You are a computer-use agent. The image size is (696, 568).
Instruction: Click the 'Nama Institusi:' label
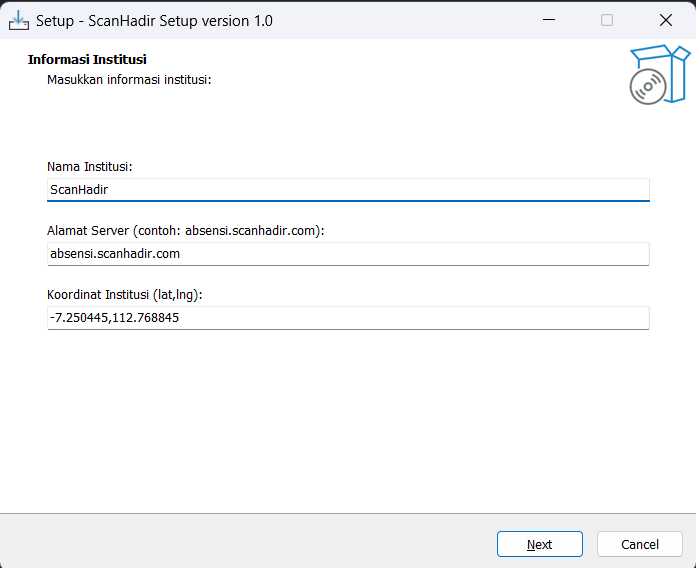point(90,167)
